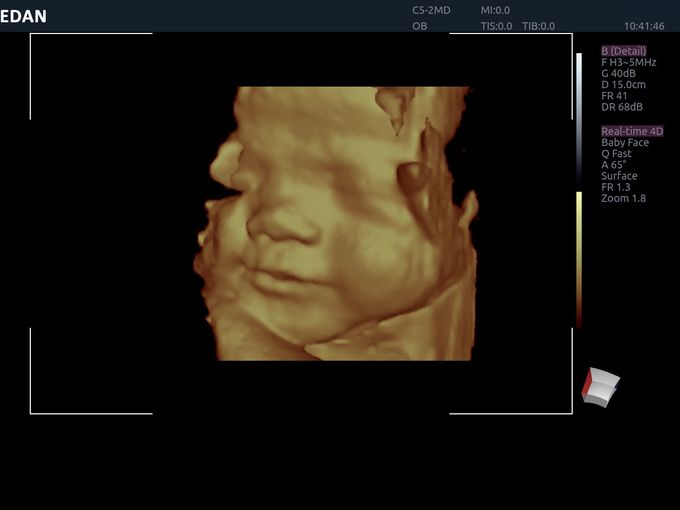This screenshot has width=680, height=510.
Task: Click the F H3~5MHz frequency setting
Action: point(628,62)
